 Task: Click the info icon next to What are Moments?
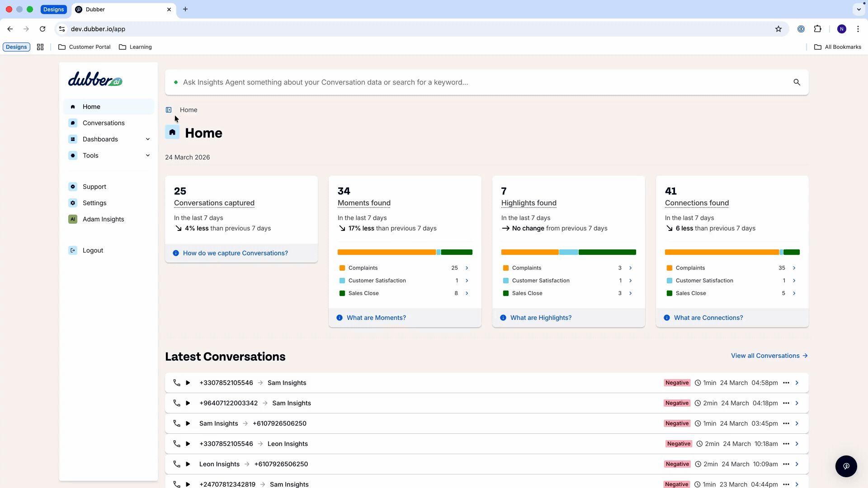point(340,318)
